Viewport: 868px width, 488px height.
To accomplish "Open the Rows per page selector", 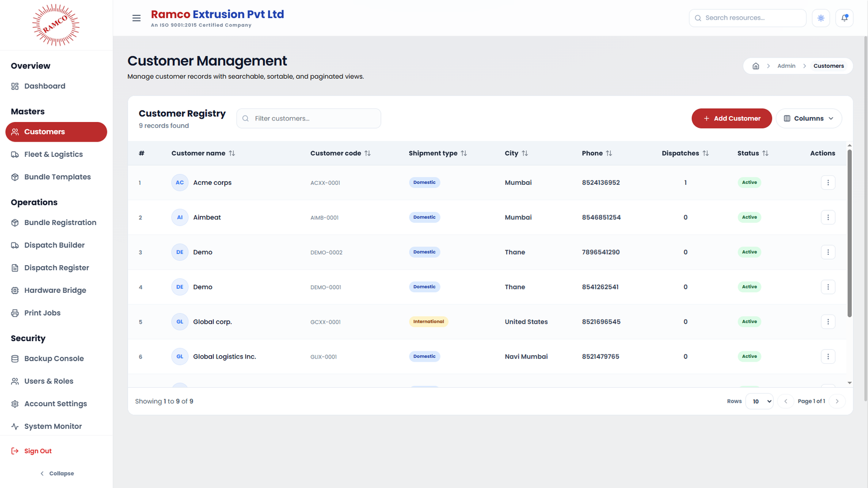I will click(x=759, y=401).
